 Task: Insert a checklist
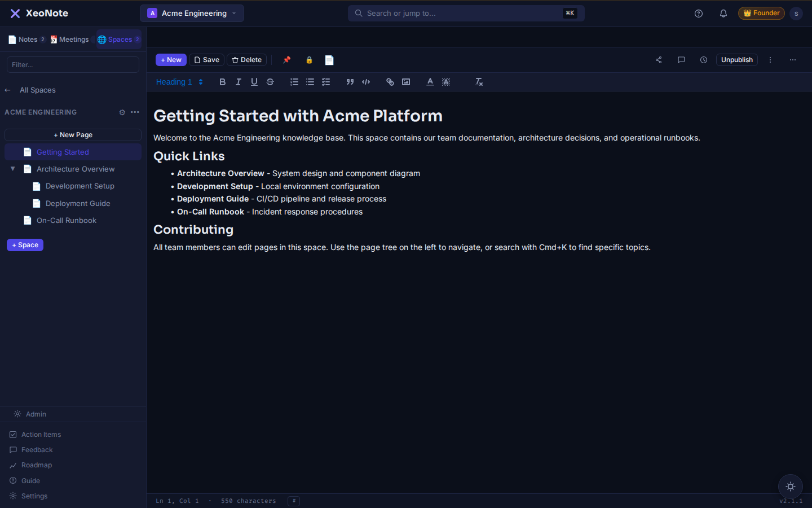(326, 82)
